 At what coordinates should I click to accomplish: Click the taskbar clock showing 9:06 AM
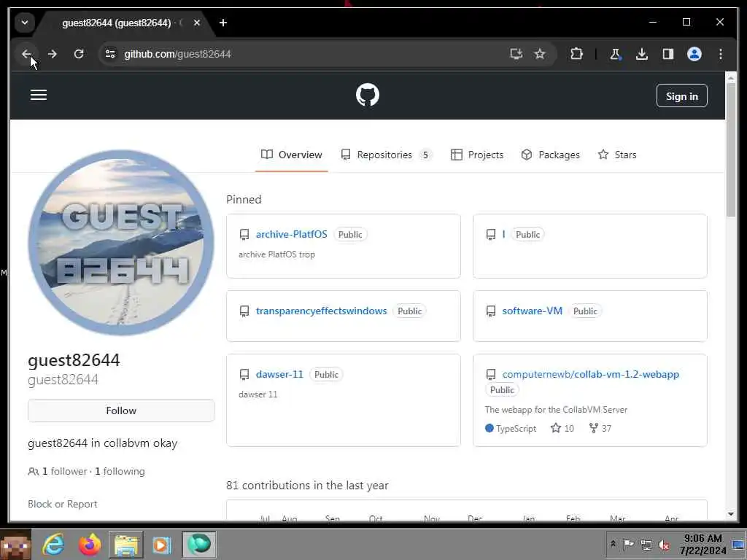tap(703, 544)
